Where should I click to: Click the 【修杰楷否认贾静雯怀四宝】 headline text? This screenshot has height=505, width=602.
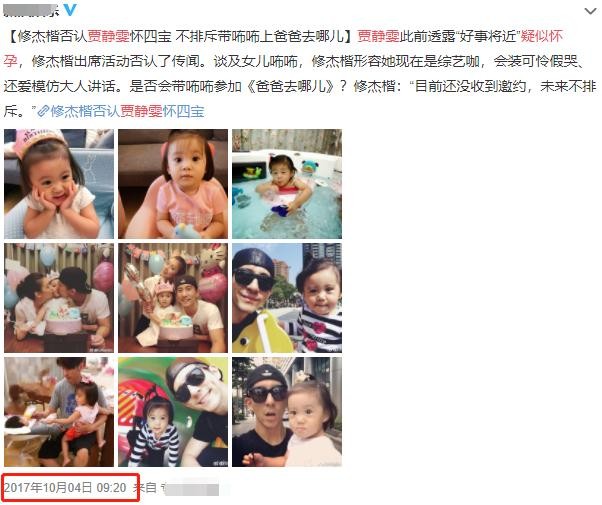point(180,36)
